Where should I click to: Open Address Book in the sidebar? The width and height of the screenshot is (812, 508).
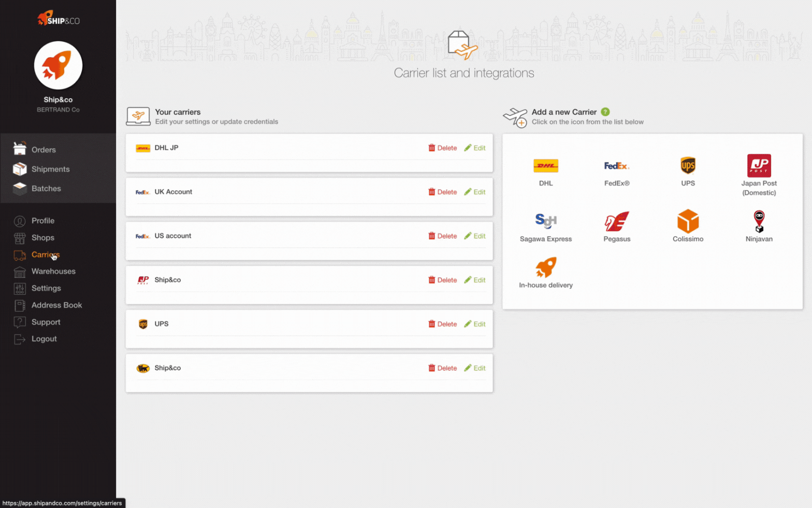click(57, 305)
